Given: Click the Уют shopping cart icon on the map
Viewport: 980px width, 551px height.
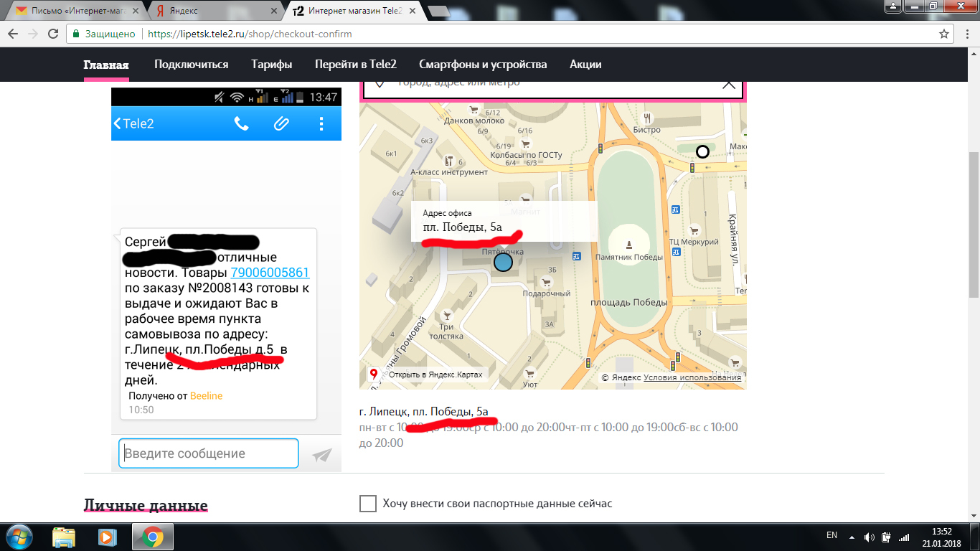Looking at the screenshot, I should pos(530,374).
